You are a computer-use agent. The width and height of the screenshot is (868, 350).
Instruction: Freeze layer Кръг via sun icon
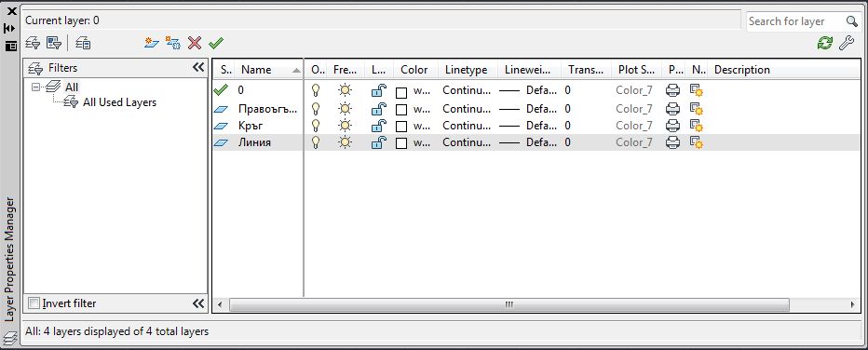coord(346,126)
